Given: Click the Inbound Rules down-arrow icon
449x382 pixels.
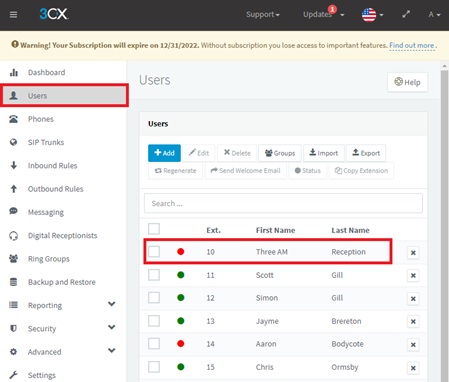Looking at the screenshot, I should pyautogui.click(x=14, y=165).
